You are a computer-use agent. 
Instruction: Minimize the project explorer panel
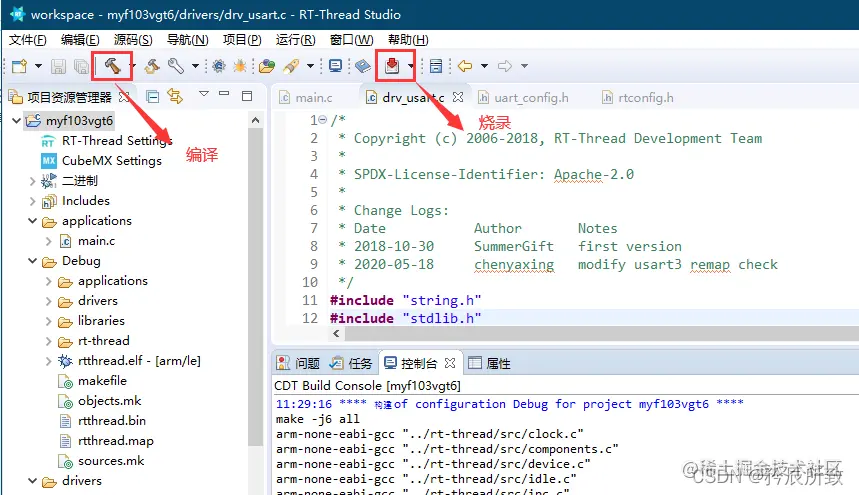[x=224, y=94]
